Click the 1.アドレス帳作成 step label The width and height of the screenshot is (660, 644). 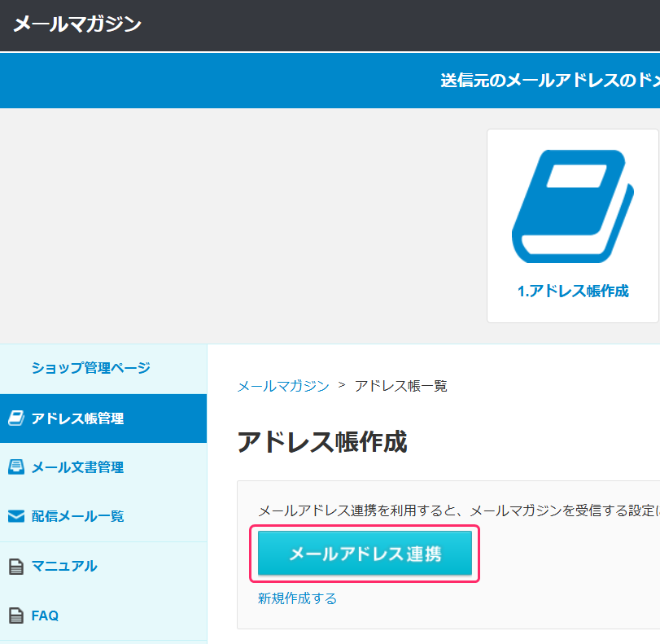(573, 291)
